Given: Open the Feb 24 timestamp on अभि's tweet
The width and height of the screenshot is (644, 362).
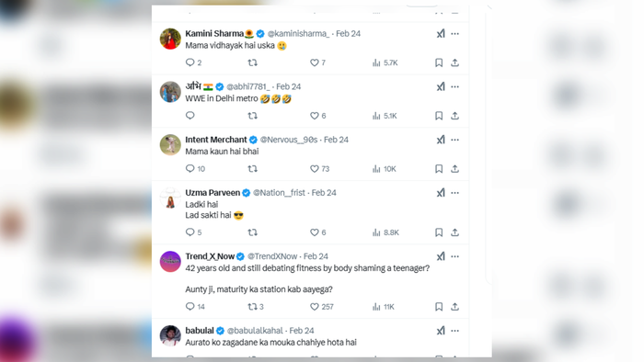Looking at the screenshot, I should (x=288, y=86).
